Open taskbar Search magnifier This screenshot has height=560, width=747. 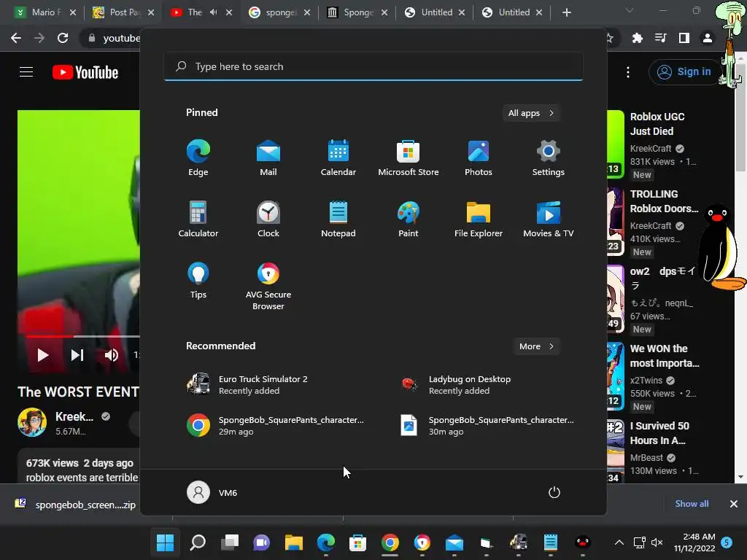click(198, 542)
